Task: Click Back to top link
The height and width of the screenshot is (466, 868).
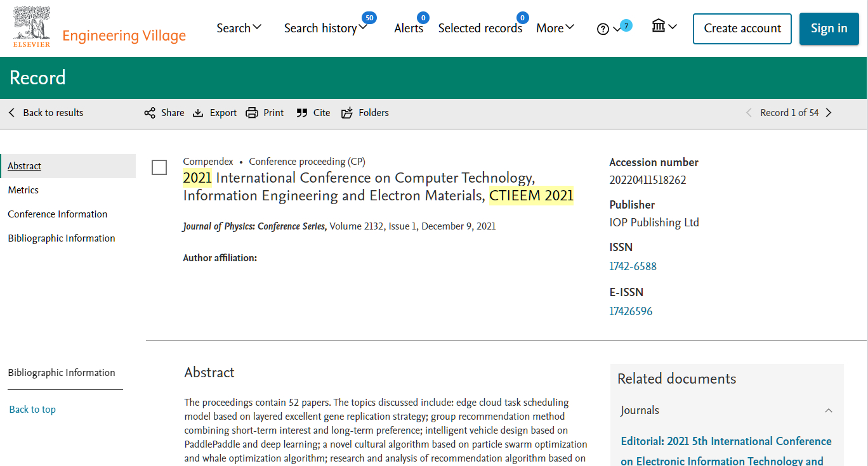Action: (x=32, y=410)
